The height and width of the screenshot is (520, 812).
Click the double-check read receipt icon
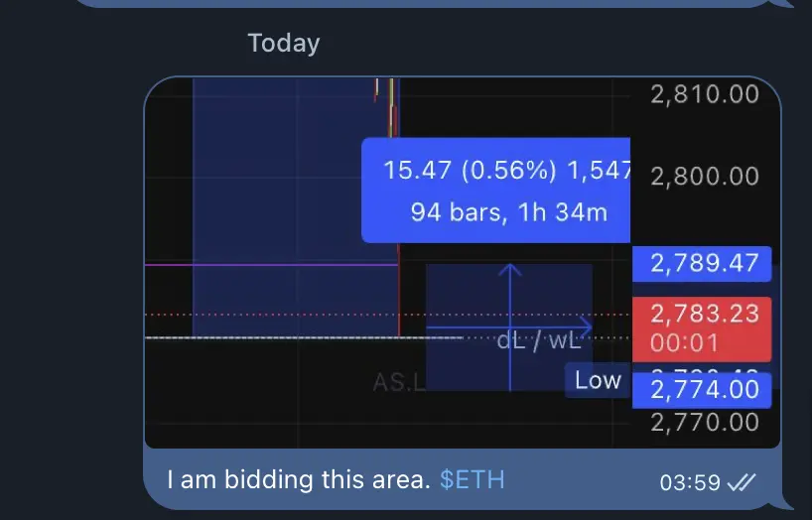tap(742, 482)
